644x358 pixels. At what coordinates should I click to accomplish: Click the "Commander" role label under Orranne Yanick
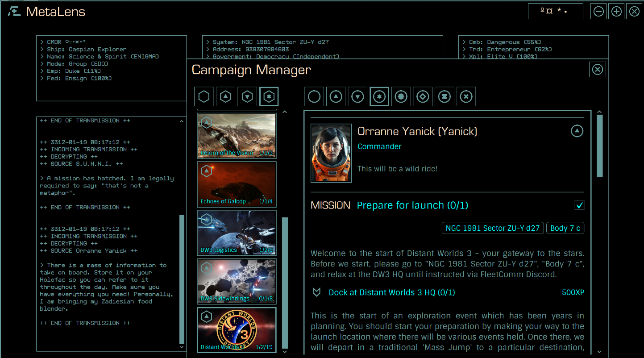click(379, 146)
